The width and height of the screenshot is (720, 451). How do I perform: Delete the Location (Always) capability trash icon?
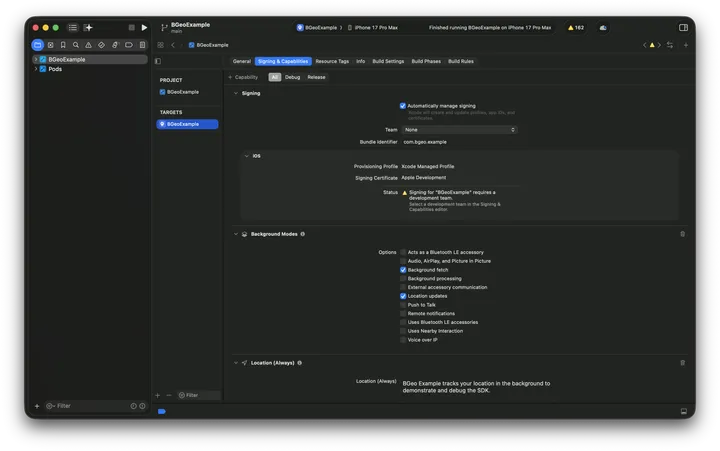click(x=682, y=362)
